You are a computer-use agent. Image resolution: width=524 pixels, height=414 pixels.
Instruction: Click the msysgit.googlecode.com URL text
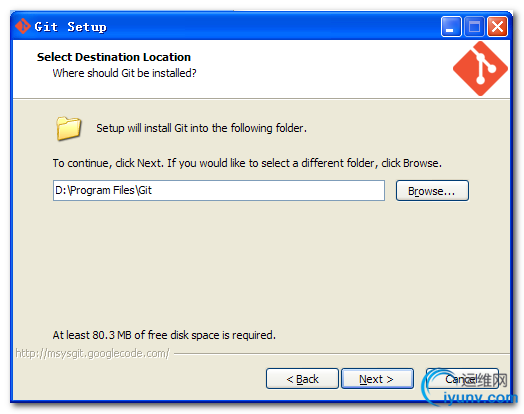[93, 353]
